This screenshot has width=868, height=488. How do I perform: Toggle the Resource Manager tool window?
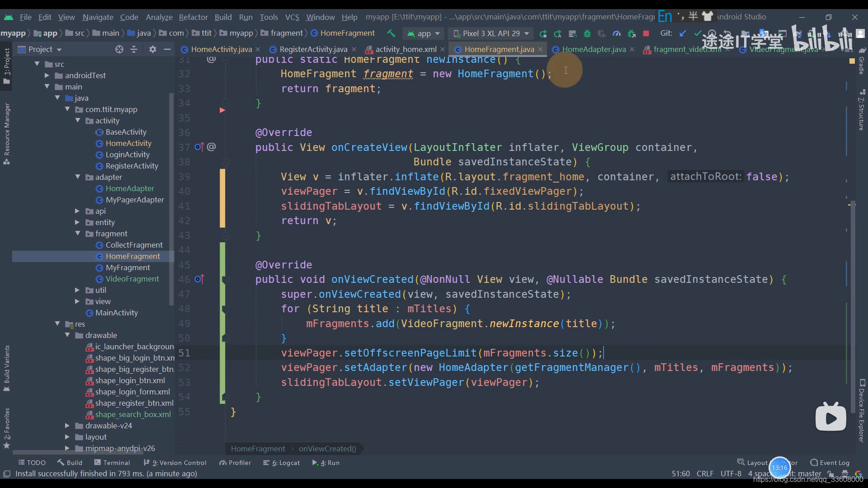7,134
